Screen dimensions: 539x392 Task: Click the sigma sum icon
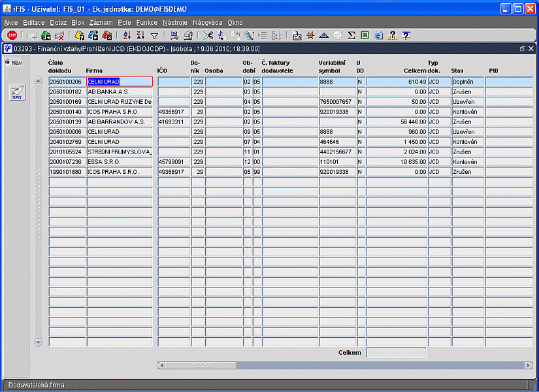351,35
